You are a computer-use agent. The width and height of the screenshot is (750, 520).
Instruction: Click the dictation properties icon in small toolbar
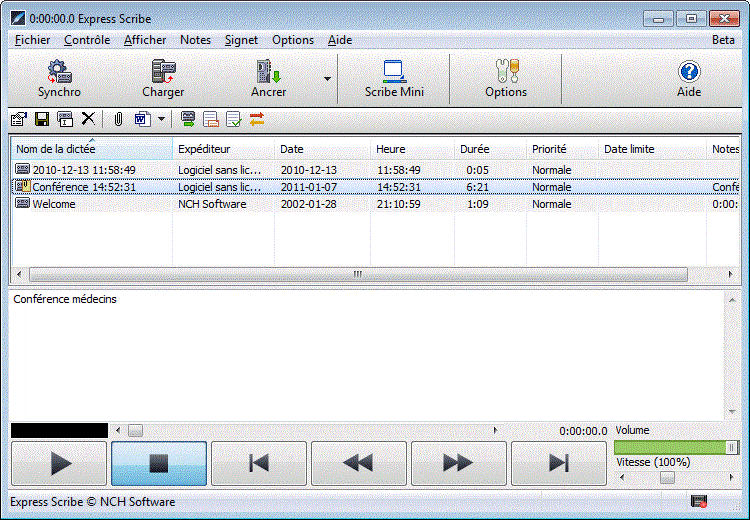click(19, 119)
